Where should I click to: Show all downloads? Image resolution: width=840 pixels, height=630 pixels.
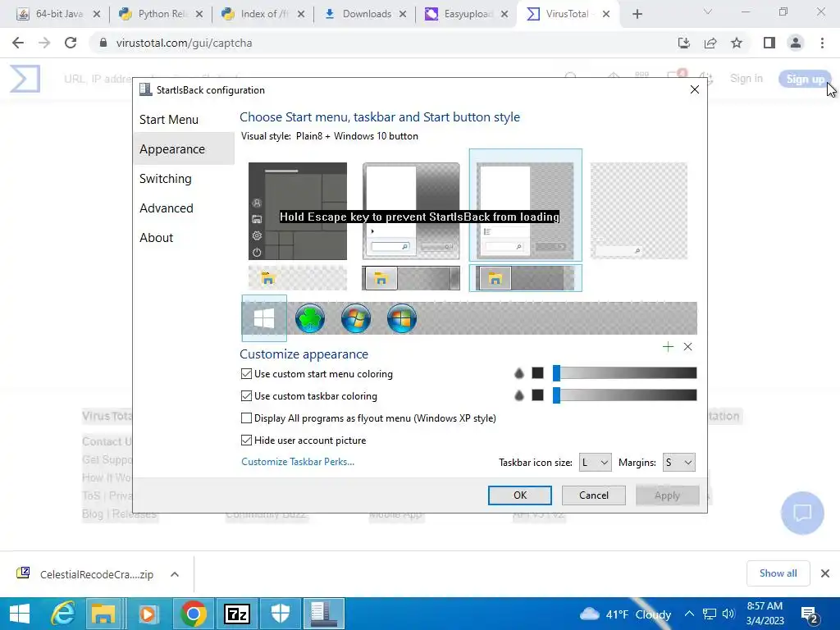click(x=778, y=573)
